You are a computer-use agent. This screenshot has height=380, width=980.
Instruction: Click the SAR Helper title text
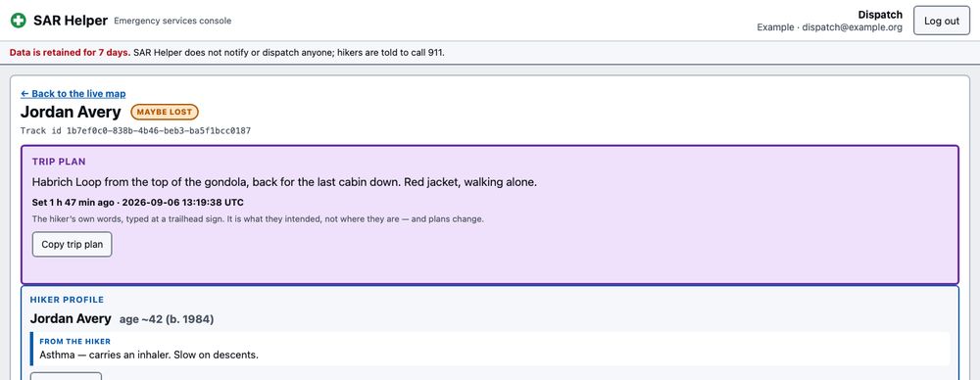(71, 21)
